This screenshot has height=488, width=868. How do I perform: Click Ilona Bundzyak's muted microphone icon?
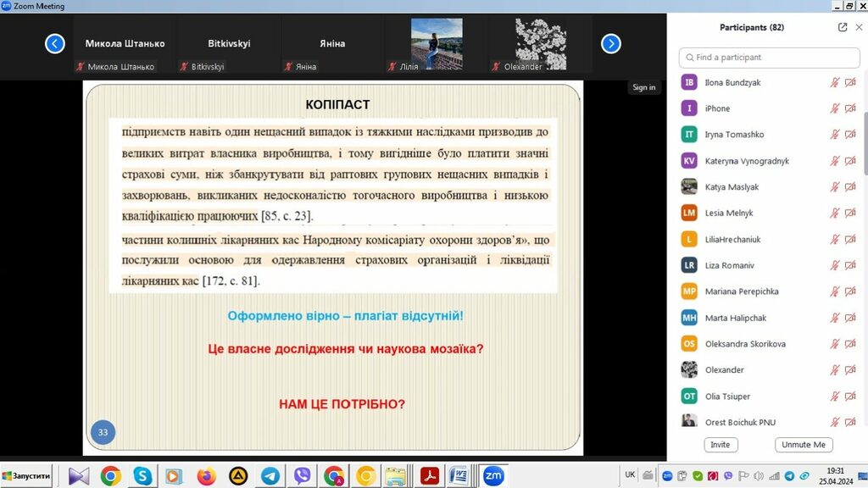click(835, 82)
